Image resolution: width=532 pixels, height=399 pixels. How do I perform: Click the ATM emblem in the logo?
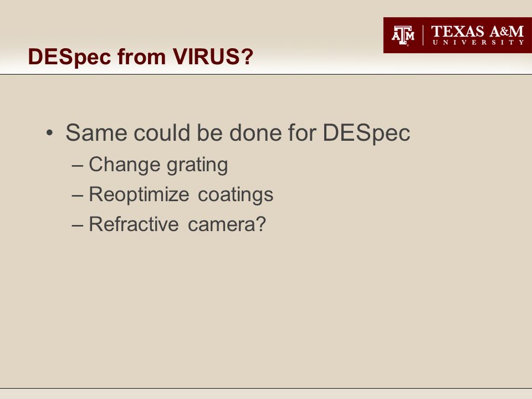pos(403,35)
